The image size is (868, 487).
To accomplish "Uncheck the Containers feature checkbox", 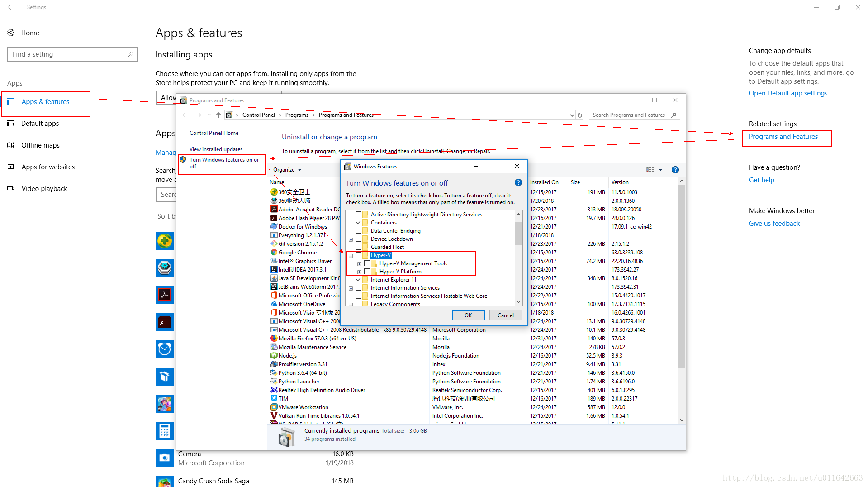I will click(358, 223).
